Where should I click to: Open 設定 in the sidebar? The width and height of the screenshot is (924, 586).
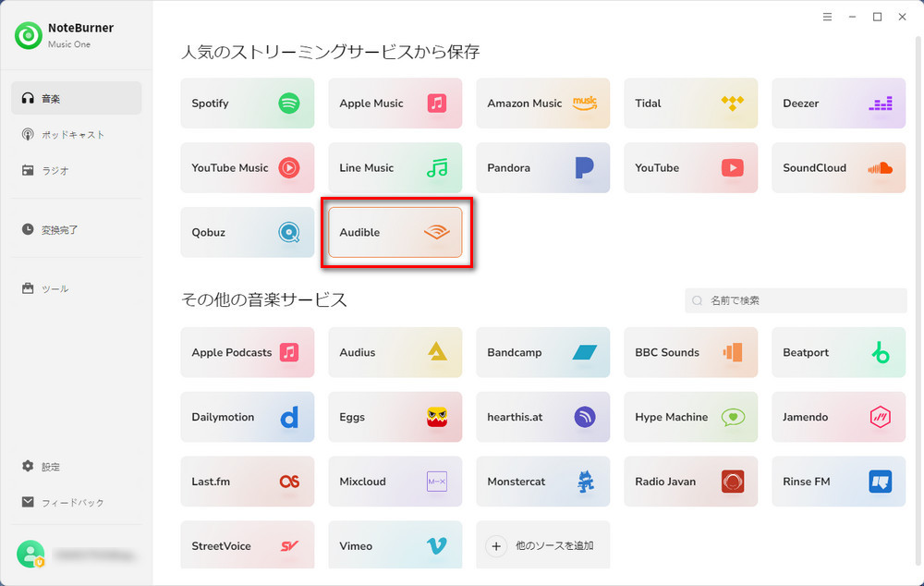coord(77,467)
